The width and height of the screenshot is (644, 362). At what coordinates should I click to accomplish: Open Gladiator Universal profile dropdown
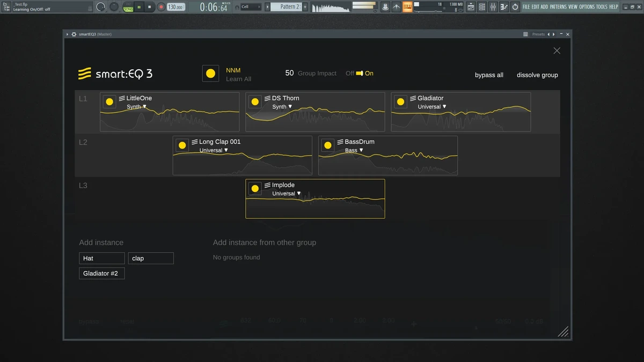[433, 107]
